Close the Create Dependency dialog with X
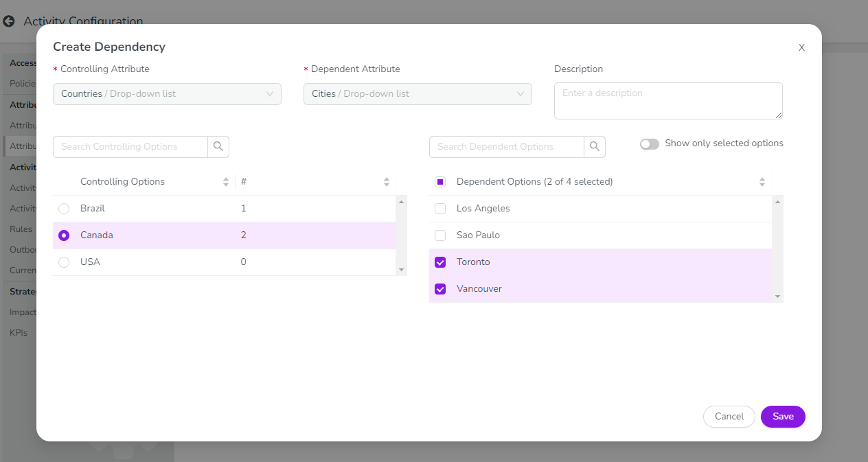 [x=801, y=47]
